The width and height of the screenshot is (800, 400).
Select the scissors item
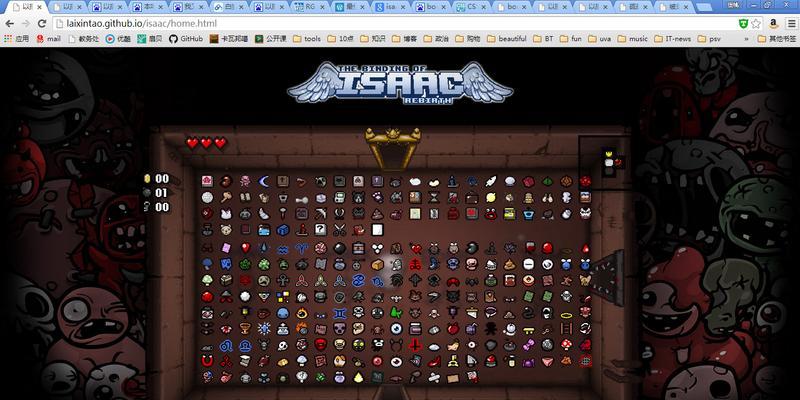pyautogui.click(x=339, y=230)
